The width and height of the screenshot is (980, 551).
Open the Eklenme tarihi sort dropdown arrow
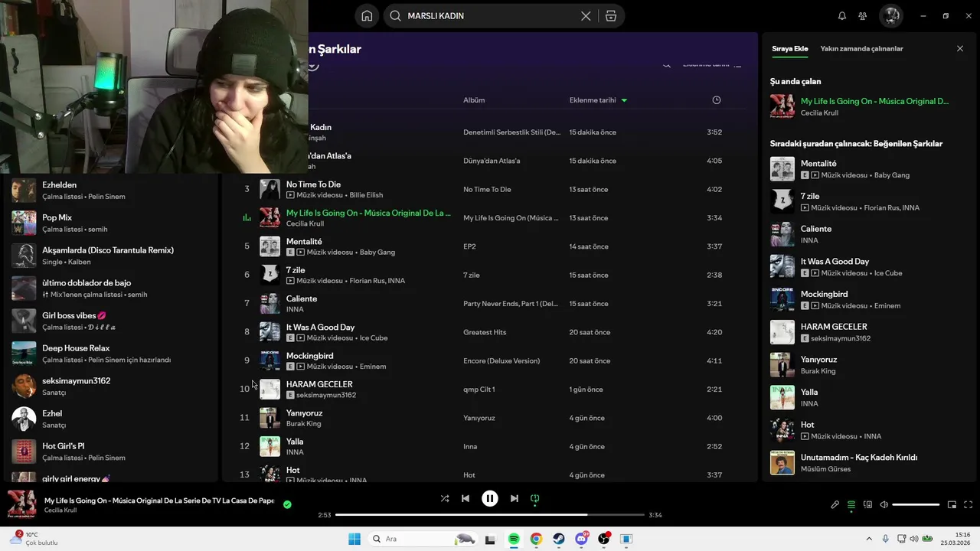[624, 100]
